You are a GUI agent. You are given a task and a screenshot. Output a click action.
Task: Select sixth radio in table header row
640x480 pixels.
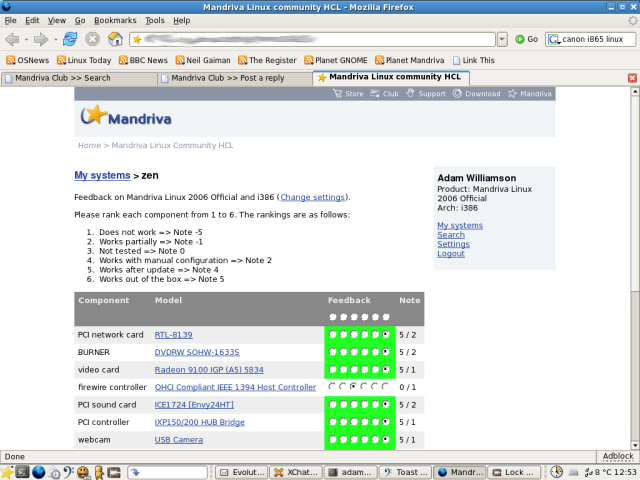[x=386, y=317]
